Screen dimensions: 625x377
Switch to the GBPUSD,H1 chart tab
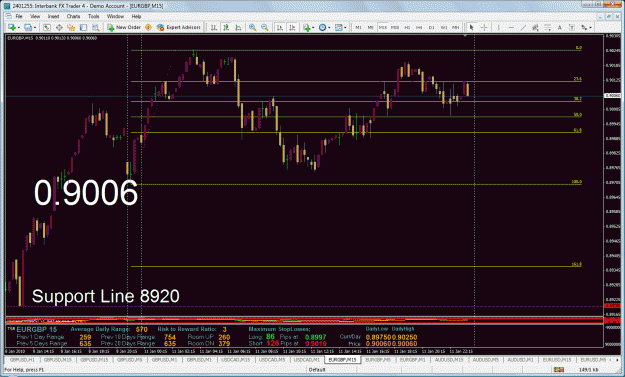point(22,360)
